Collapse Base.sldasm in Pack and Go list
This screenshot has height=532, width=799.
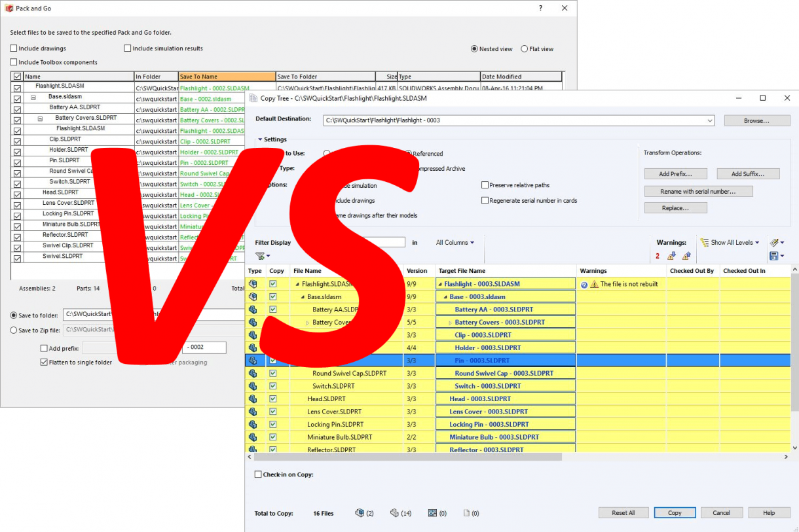tap(33, 97)
